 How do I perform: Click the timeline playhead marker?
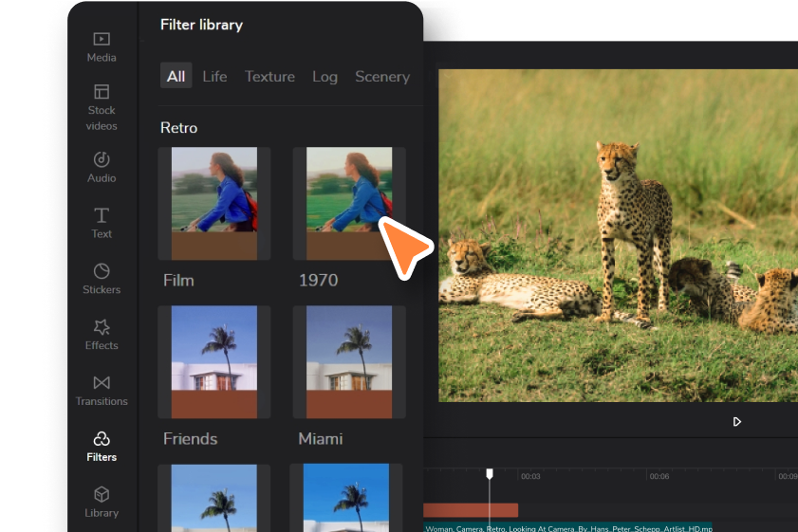[489, 474]
